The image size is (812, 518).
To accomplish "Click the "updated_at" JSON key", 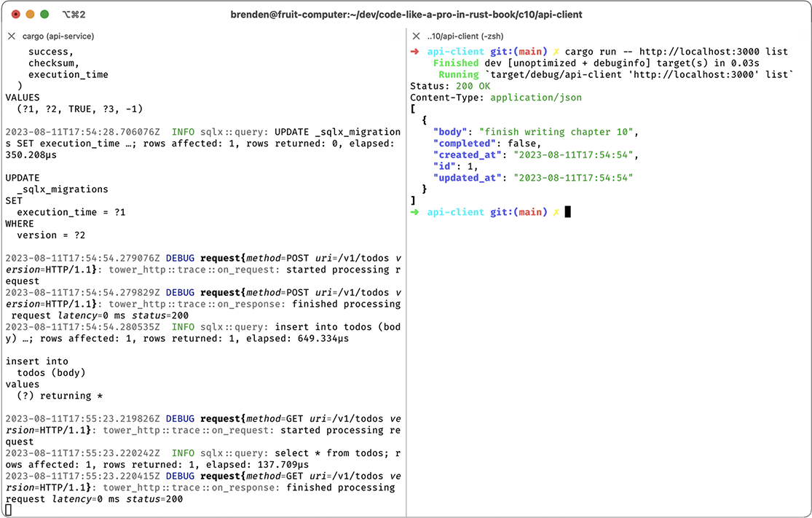I will click(467, 178).
